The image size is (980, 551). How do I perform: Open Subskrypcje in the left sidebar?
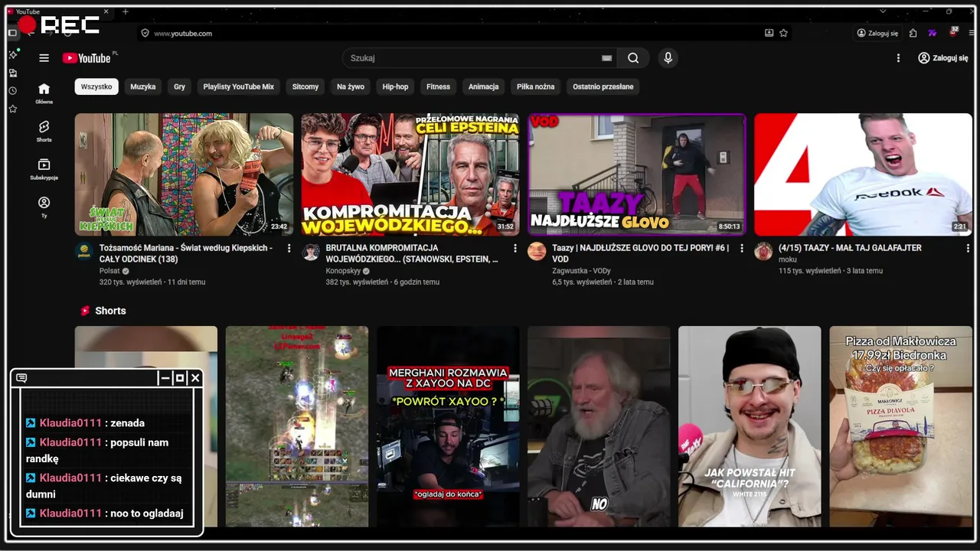coord(44,170)
